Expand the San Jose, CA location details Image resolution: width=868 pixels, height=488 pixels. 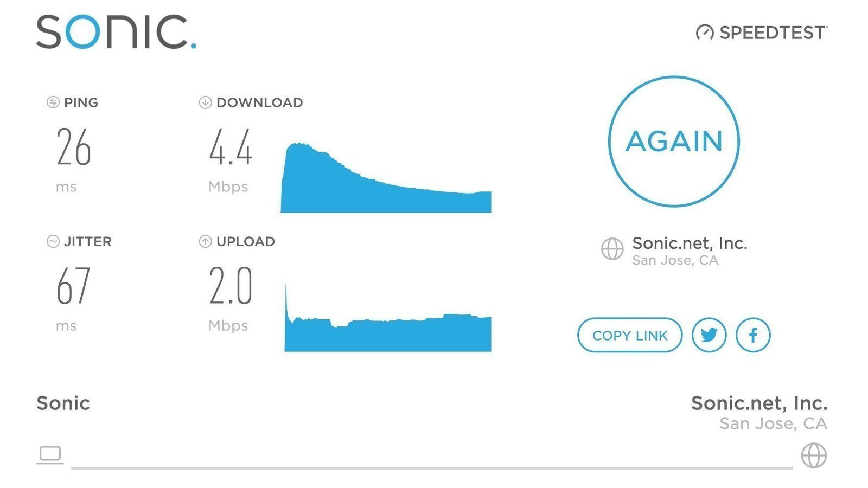674,260
